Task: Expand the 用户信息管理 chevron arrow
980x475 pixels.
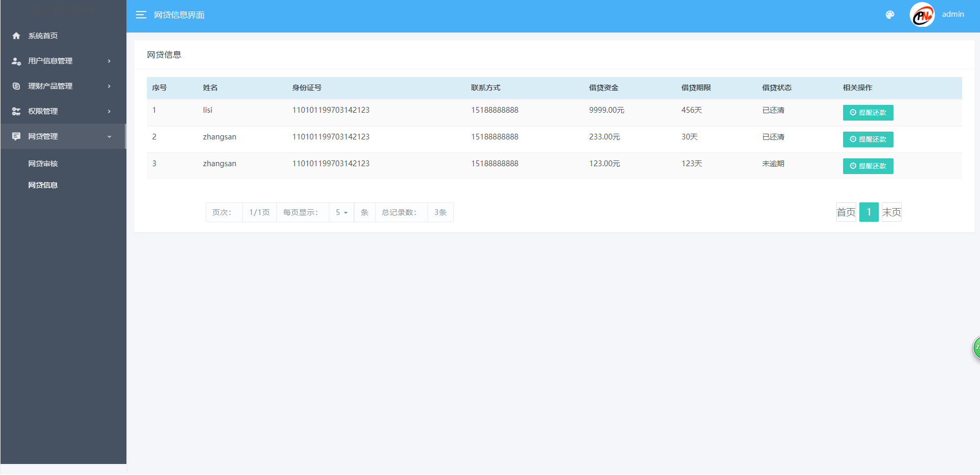Action: point(109,61)
